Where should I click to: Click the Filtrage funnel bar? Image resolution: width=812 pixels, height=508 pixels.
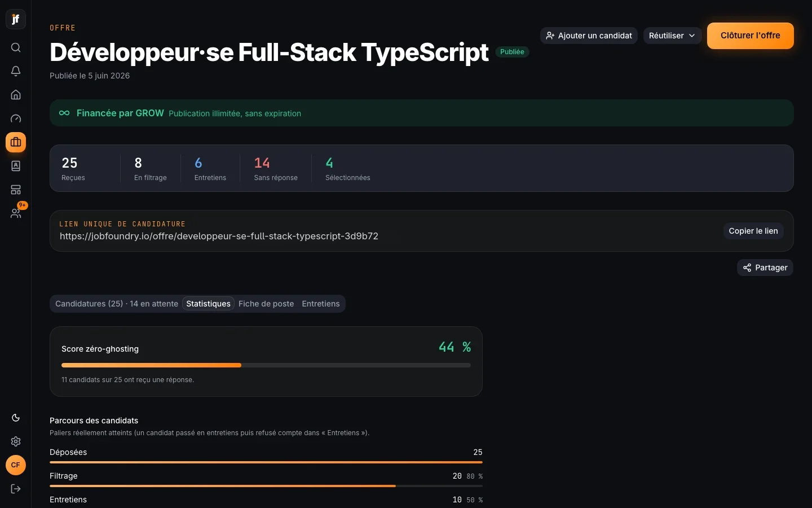click(x=266, y=486)
